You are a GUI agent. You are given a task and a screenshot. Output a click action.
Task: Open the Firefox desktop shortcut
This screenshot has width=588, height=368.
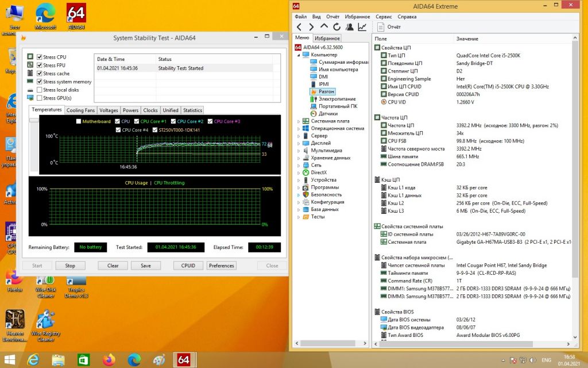coord(15,281)
